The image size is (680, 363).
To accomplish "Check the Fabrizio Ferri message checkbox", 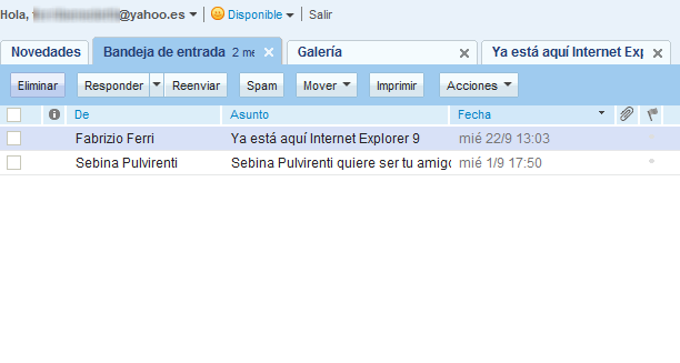I will 14,138.
